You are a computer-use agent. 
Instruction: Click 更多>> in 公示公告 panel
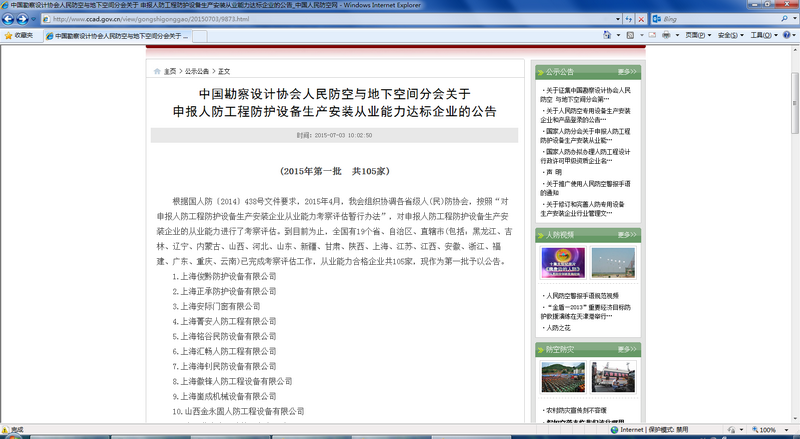pos(627,72)
